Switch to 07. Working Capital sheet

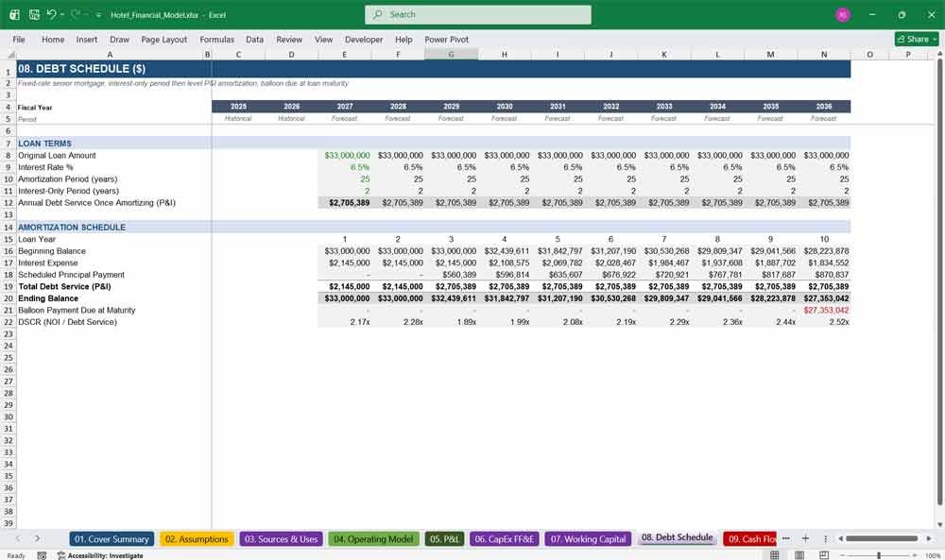[x=588, y=539]
